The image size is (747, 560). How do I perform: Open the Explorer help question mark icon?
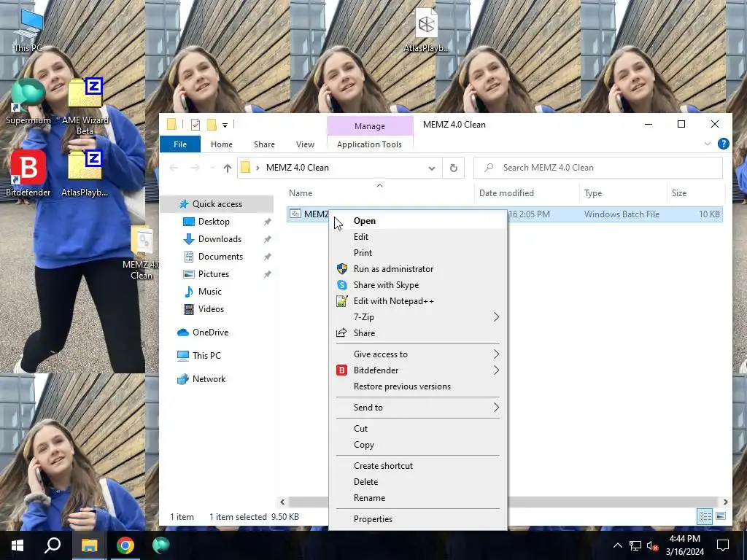[x=723, y=144]
